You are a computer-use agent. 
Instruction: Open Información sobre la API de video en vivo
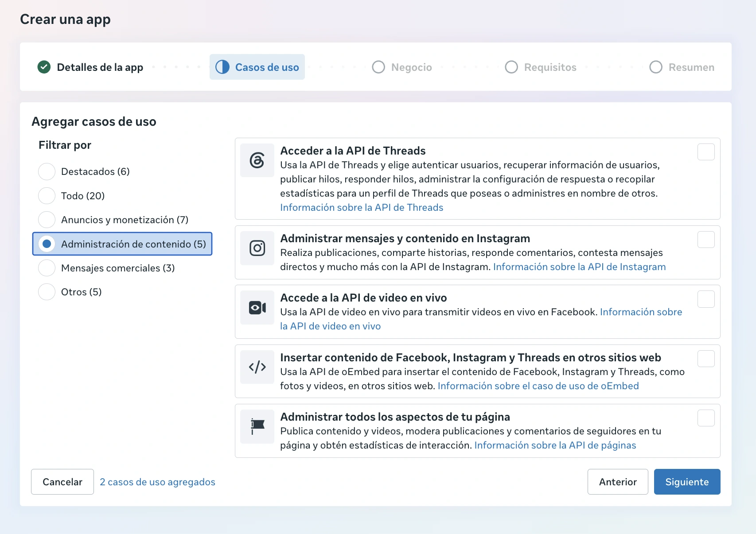pos(641,312)
